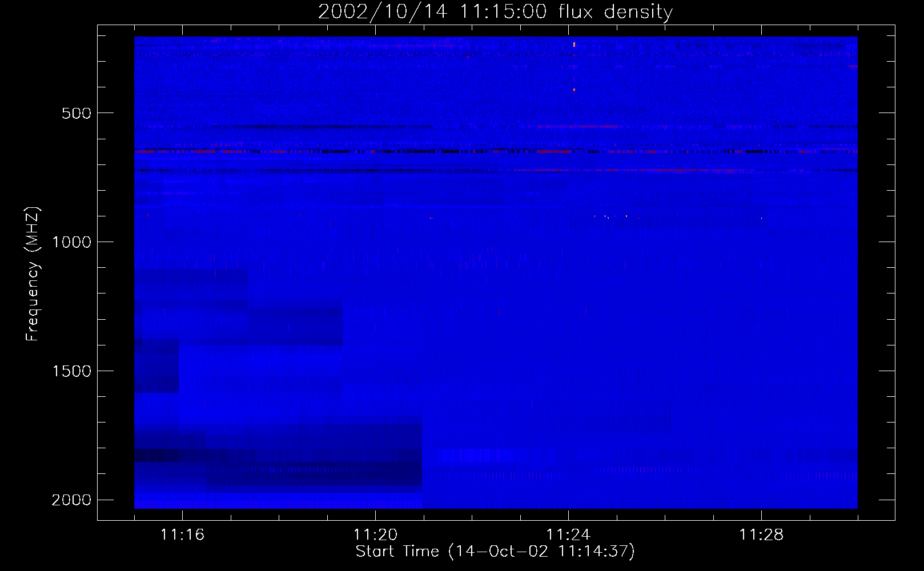
Task: Select the 500 frequency tick label
Action: click(x=77, y=113)
